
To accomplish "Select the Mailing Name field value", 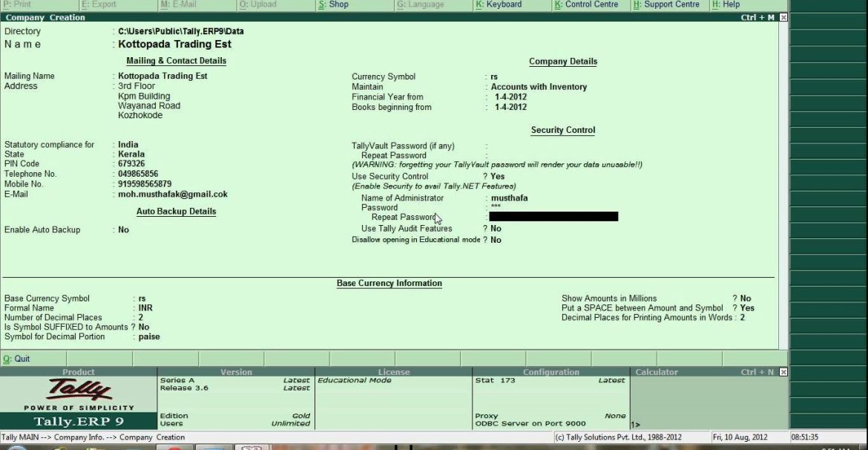I will point(162,76).
